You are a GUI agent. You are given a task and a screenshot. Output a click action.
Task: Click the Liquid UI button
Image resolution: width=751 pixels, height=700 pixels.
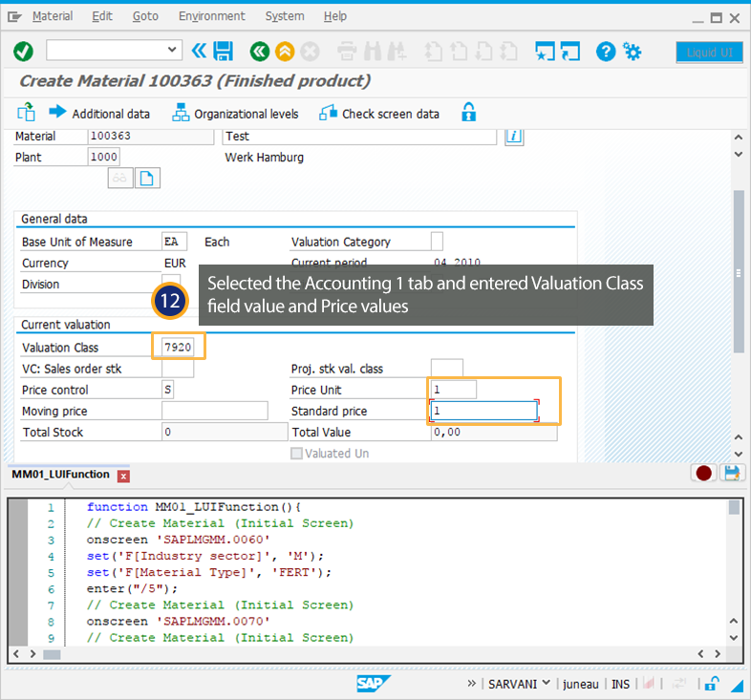709,53
